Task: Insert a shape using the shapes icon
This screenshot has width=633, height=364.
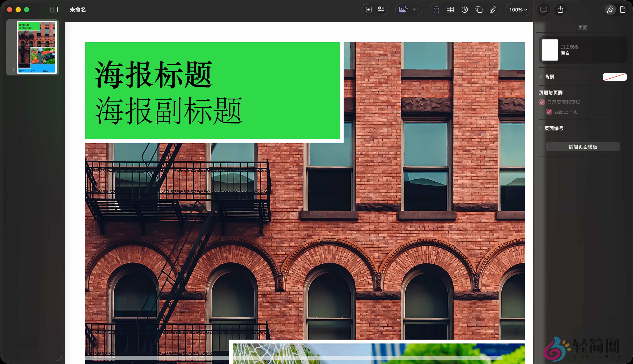Action: [479, 9]
